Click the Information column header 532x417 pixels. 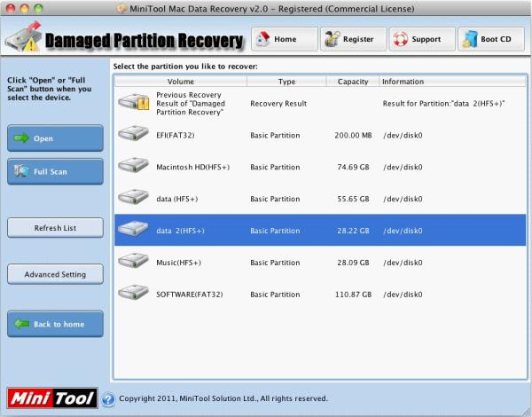452,82
